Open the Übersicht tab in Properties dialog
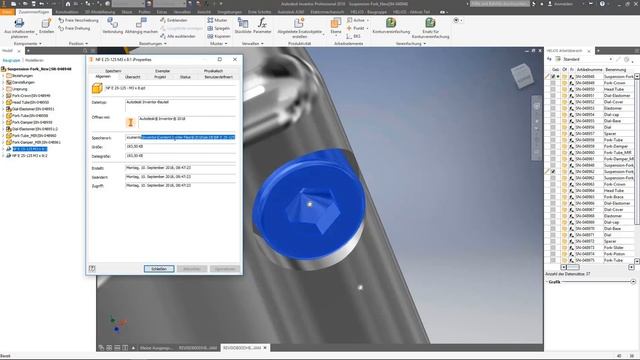The image size is (640, 360). point(133,77)
